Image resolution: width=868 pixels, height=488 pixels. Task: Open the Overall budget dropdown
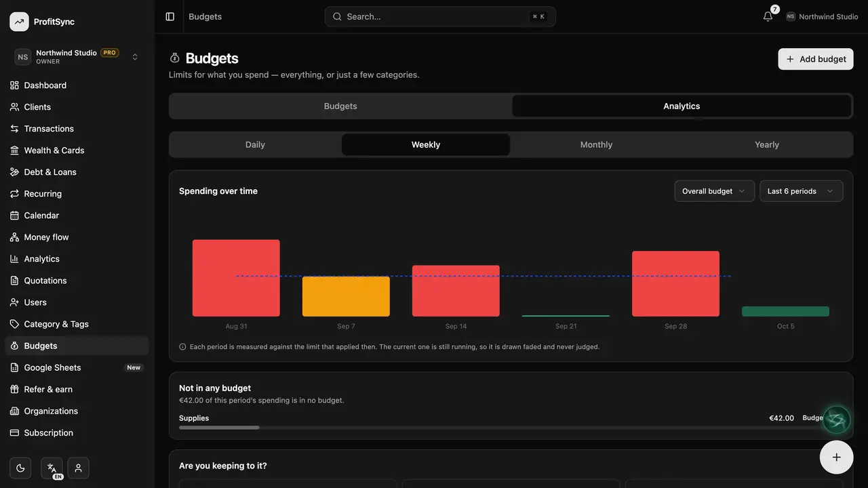(x=714, y=191)
